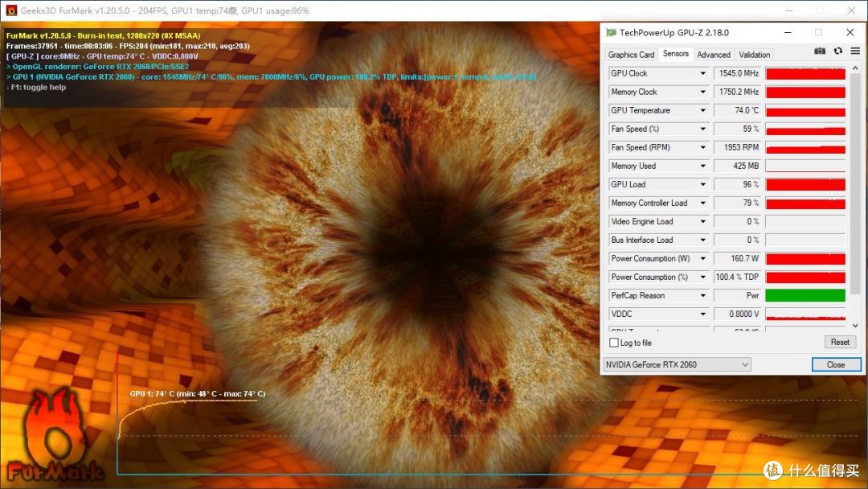
Task: Open the Video Engine Load dropdown
Action: click(702, 221)
